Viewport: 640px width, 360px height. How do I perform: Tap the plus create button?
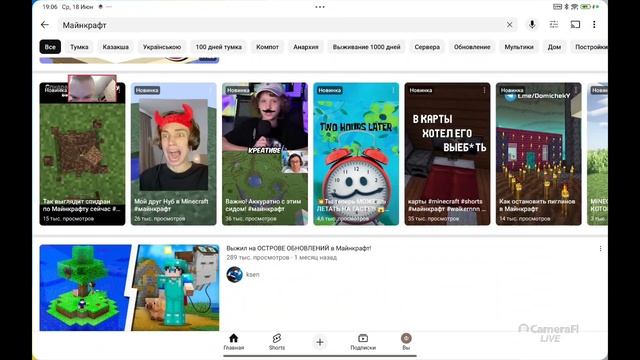(320, 342)
